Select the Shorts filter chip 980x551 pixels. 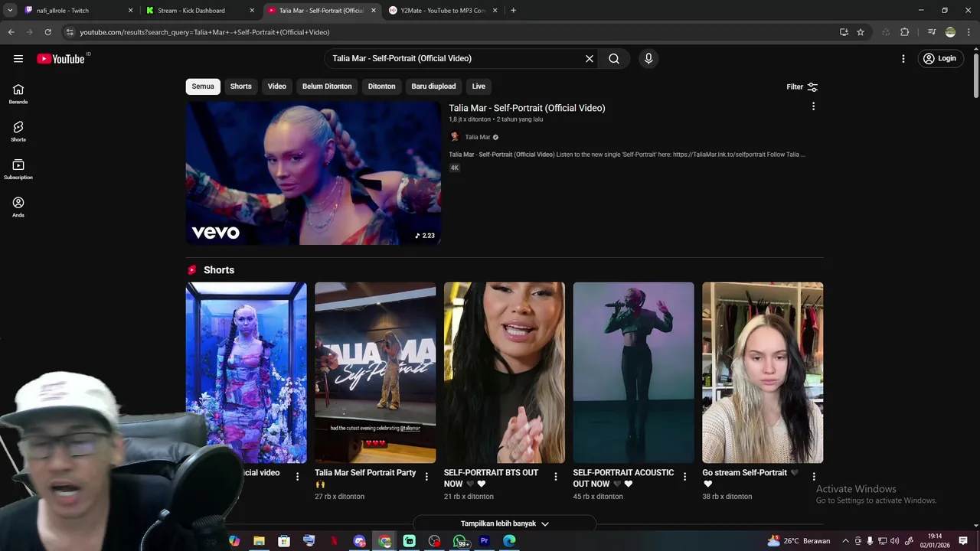click(241, 86)
